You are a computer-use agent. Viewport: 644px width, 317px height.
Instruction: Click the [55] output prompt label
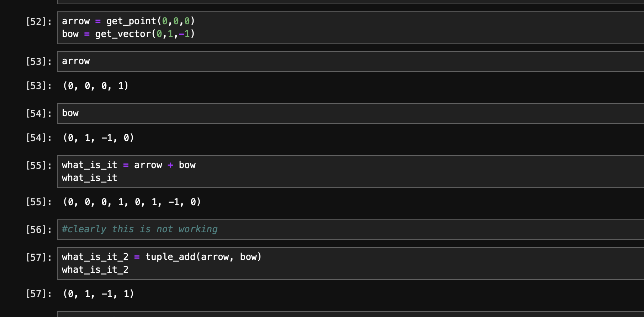point(38,202)
